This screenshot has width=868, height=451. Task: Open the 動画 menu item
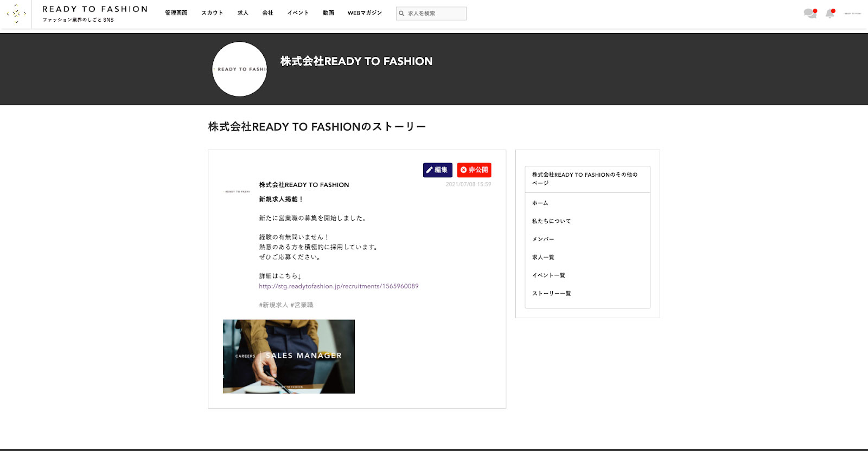(329, 13)
